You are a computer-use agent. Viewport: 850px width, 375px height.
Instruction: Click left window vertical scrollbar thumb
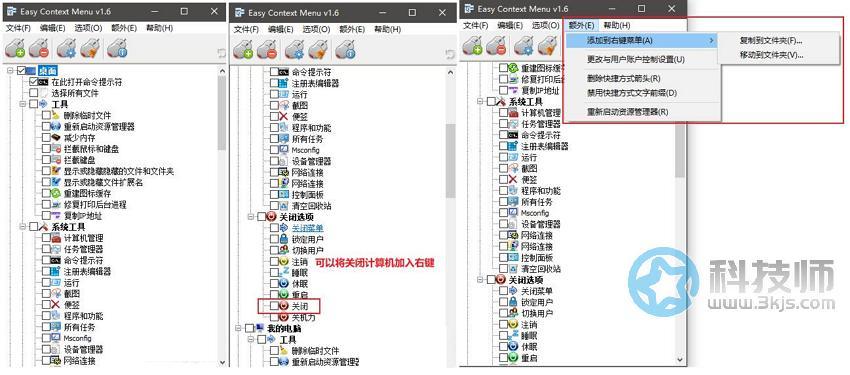(x=222, y=113)
